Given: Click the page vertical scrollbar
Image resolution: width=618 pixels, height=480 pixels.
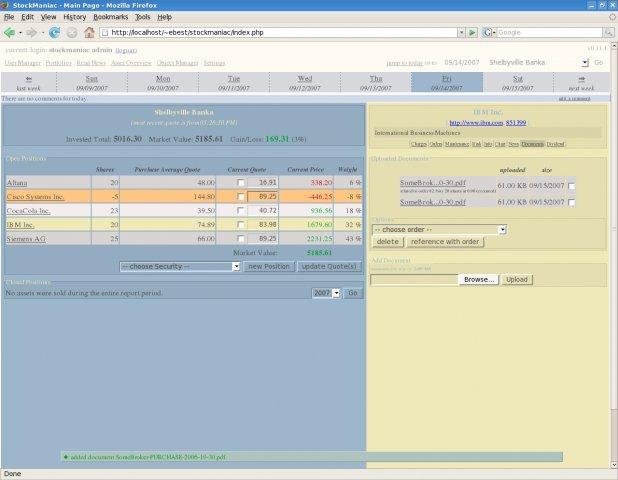Looking at the screenshot, I should (614, 256).
